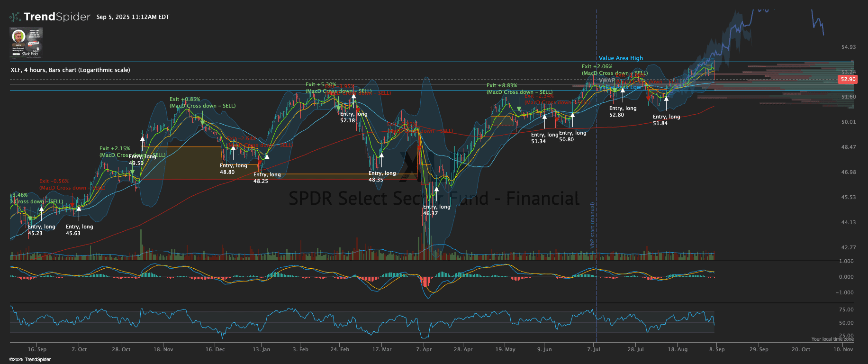Click the MACD -1.000 scale value

pos(845,292)
